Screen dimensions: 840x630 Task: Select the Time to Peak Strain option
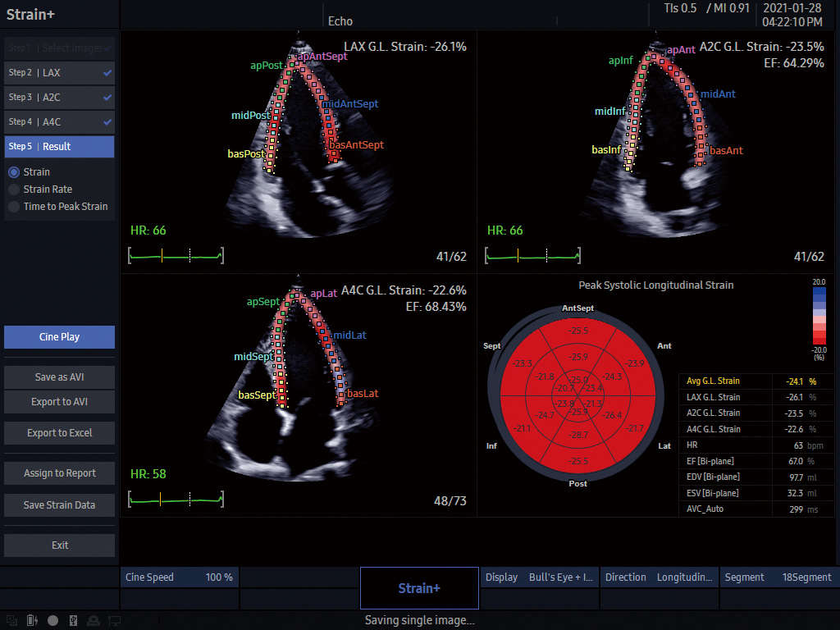click(14, 206)
